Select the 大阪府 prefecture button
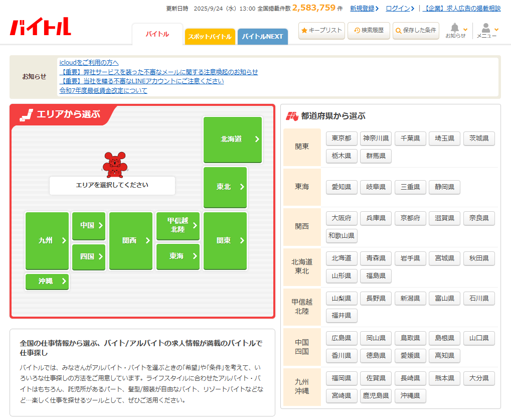 (x=342, y=218)
